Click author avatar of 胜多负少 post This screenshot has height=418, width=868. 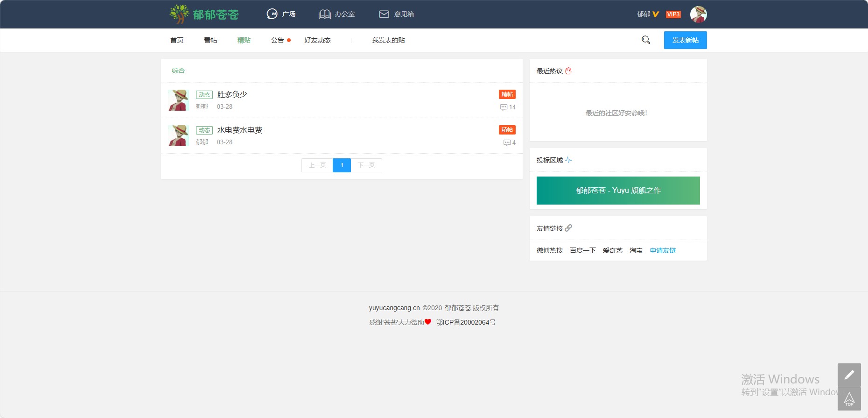click(x=178, y=100)
